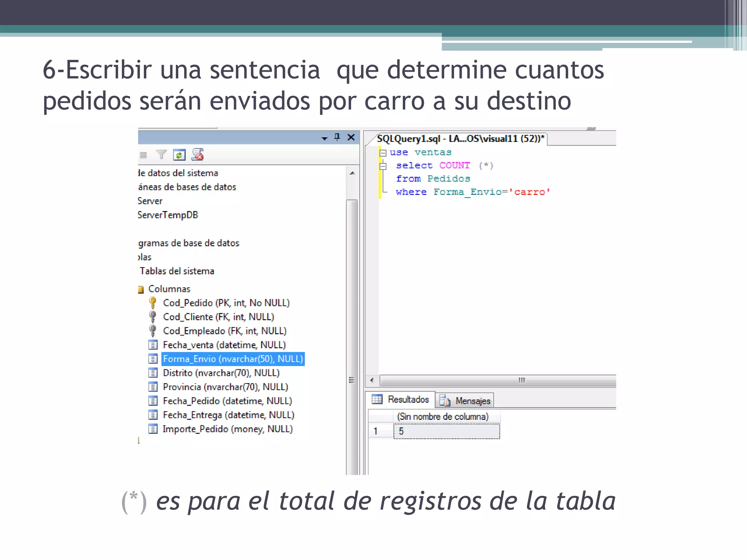This screenshot has height=560, width=747.
Task: Close the Object Explorer panel
Action: [x=351, y=137]
